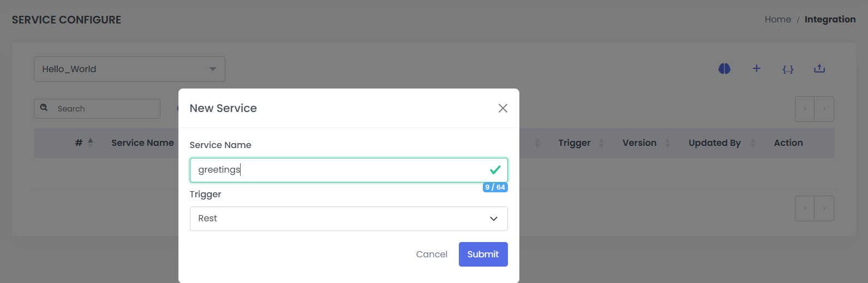
Task: Go to previous page in bottom pagination
Action: 805,208
